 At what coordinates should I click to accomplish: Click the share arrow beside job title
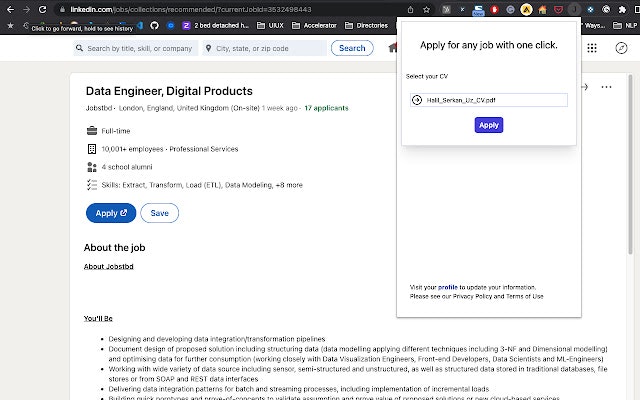(585, 87)
